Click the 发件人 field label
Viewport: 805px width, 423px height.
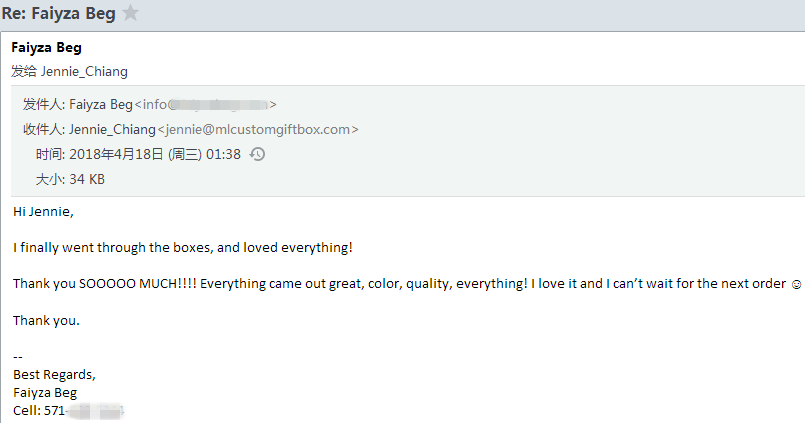pos(43,104)
